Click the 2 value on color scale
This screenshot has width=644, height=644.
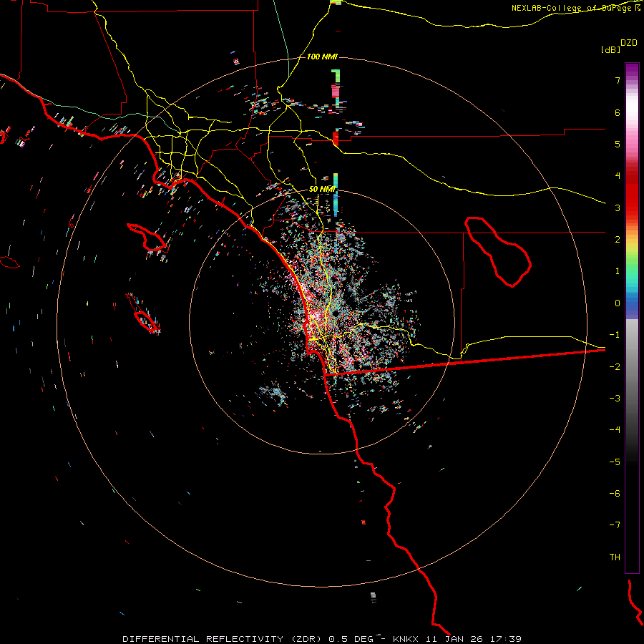618,240
